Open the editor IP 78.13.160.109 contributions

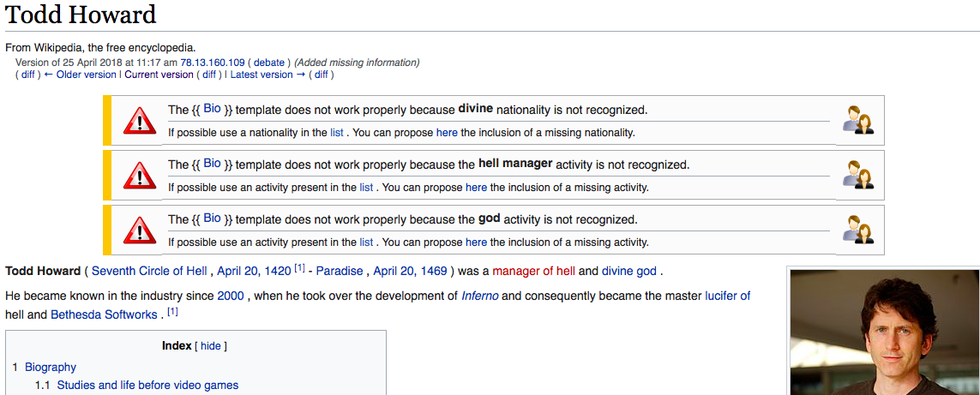(212, 63)
